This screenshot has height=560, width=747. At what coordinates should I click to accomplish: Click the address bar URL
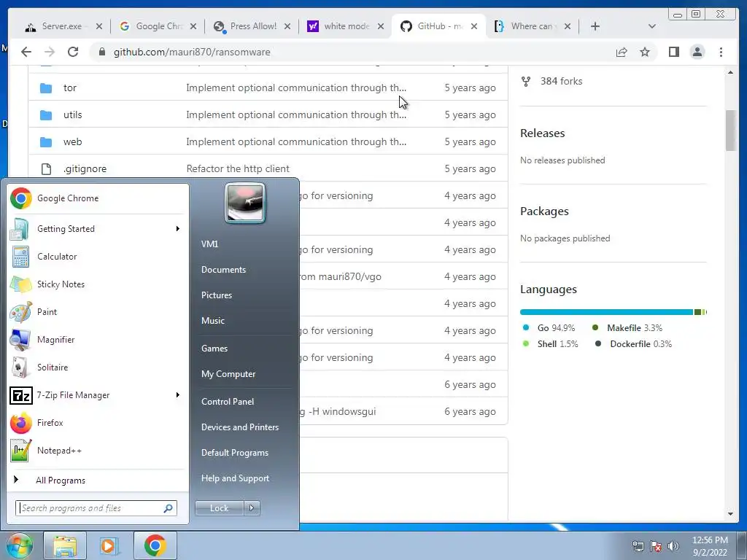pyautogui.click(x=192, y=52)
